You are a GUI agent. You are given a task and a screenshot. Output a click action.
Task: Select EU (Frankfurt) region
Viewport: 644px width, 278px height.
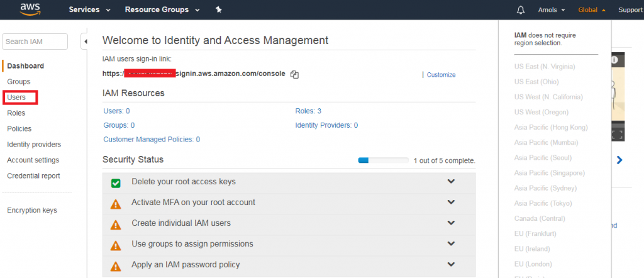pyautogui.click(x=535, y=233)
